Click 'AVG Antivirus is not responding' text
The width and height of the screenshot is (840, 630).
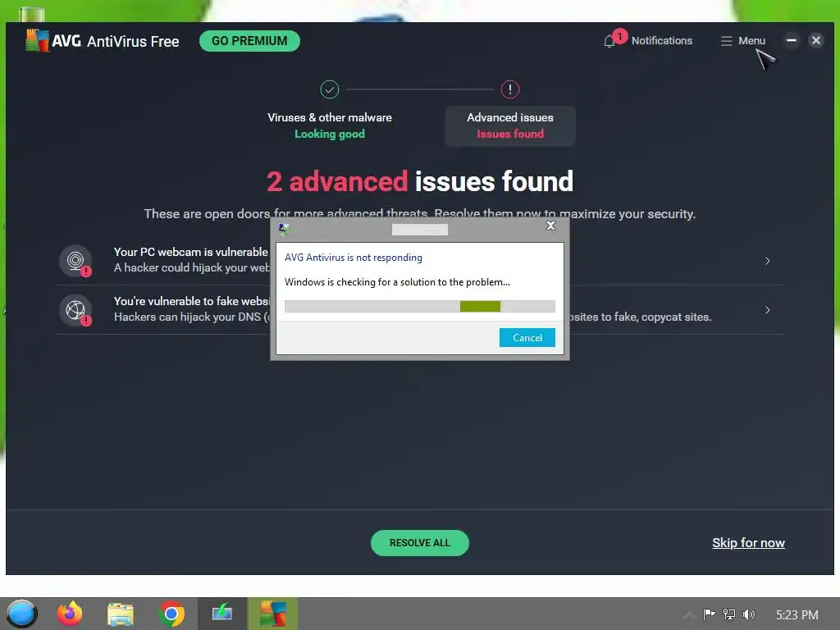pos(353,257)
